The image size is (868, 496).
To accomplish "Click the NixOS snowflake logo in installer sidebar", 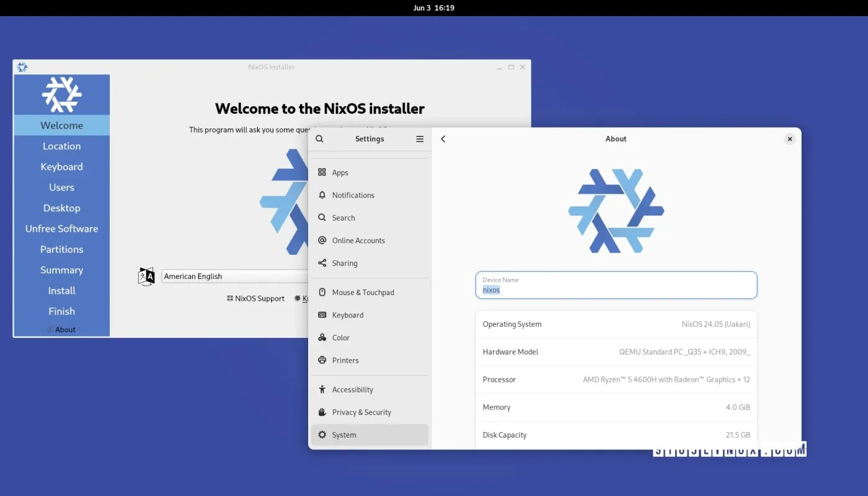I will (x=61, y=95).
